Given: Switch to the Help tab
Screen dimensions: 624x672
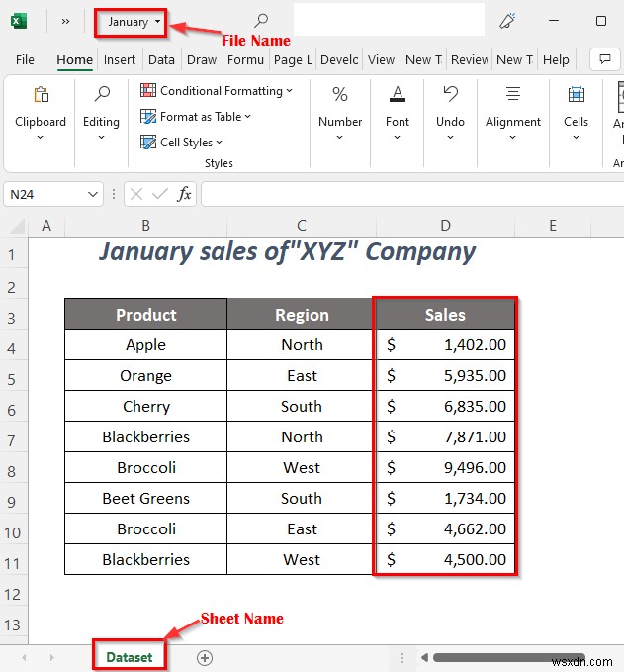Looking at the screenshot, I should (x=556, y=60).
